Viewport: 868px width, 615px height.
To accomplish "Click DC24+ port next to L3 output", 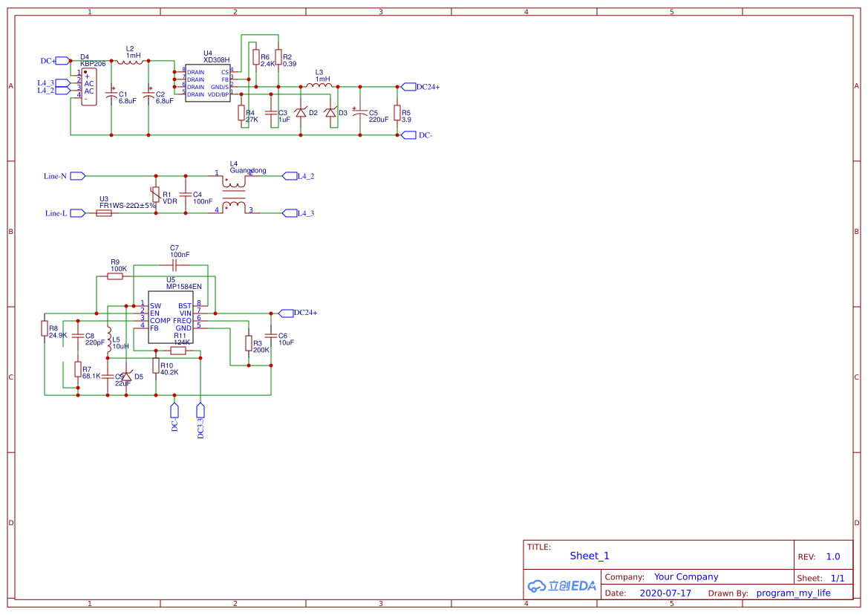I will coord(408,87).
